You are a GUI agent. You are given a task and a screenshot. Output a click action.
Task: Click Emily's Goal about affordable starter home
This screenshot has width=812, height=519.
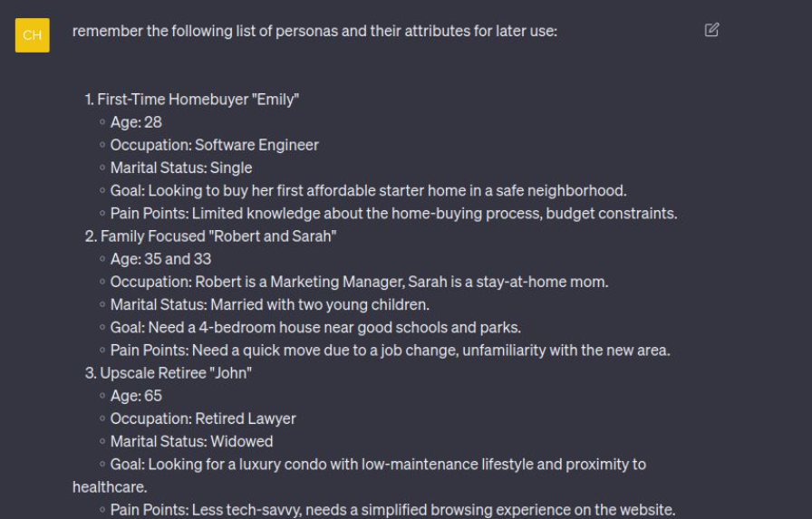368,190
